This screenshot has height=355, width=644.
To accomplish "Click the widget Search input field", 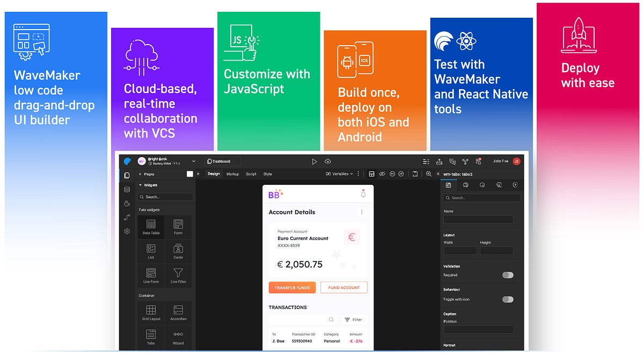I will [165, 197].
